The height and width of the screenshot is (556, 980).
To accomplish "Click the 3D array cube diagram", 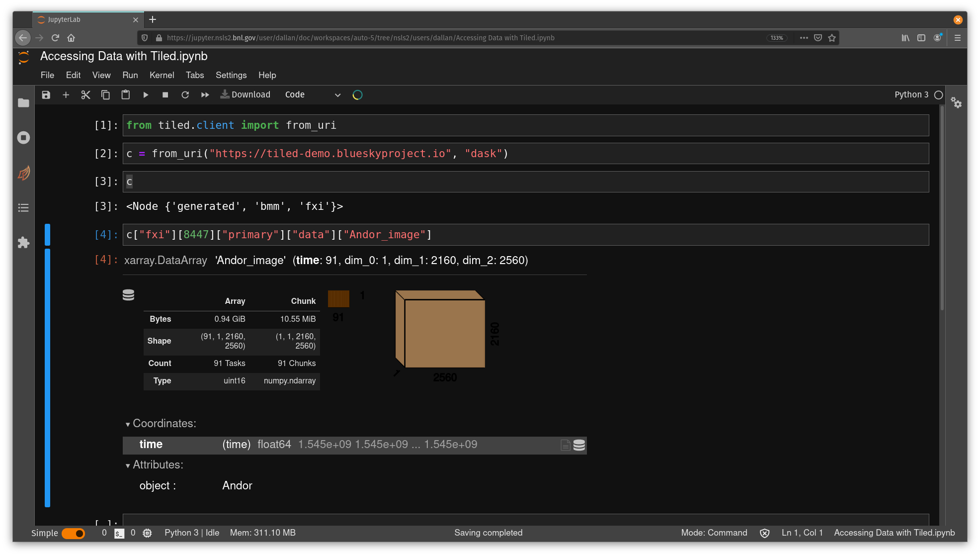I will pos(440,329).
